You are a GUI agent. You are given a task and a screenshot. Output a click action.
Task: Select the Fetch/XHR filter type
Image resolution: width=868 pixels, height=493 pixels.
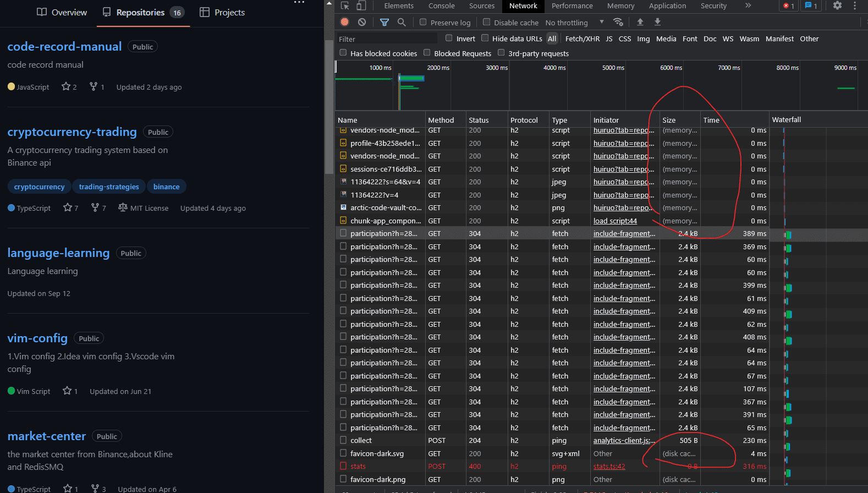coord(582,39)
